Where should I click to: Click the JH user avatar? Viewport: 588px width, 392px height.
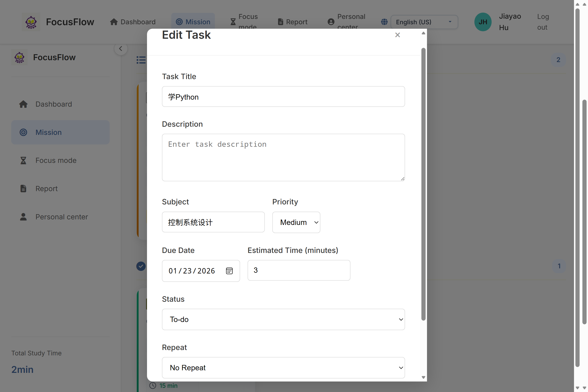point(483,22)
